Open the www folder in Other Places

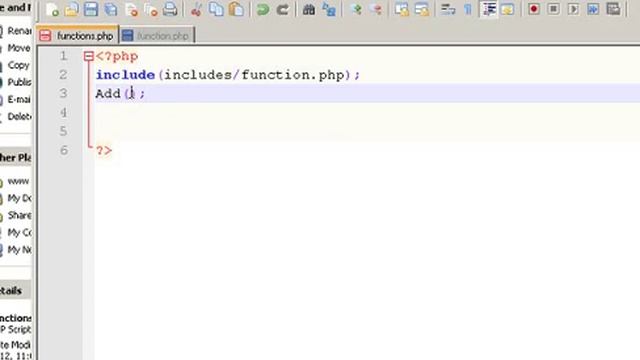(18, 181)
